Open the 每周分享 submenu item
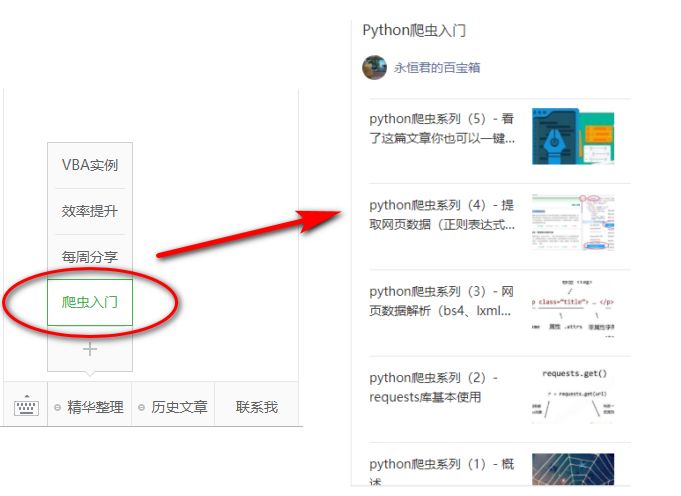This screenshot has height=496, width=681. point(90,257)
